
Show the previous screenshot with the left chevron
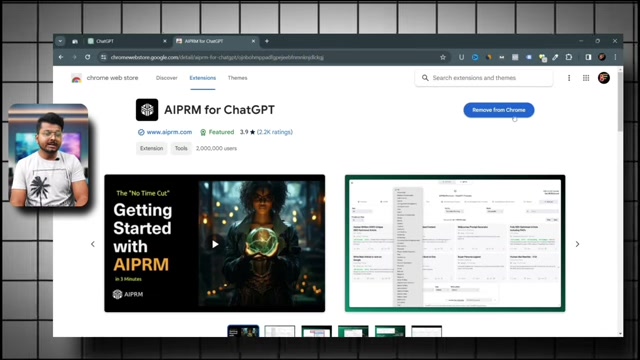click(93, 244)
